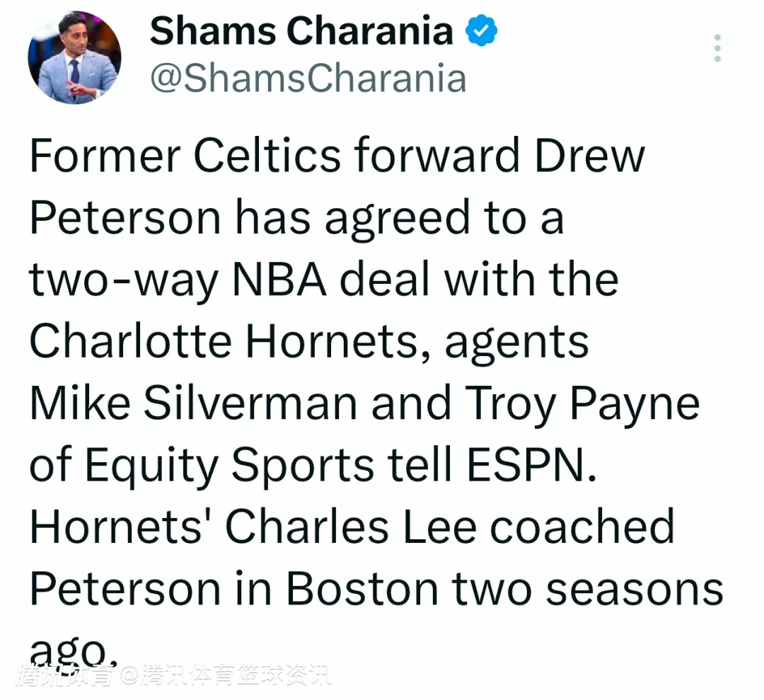Viewport: 764px width, 700px height.
Task: Open the @ShamsCharania handle link
Action: (308, 78)
